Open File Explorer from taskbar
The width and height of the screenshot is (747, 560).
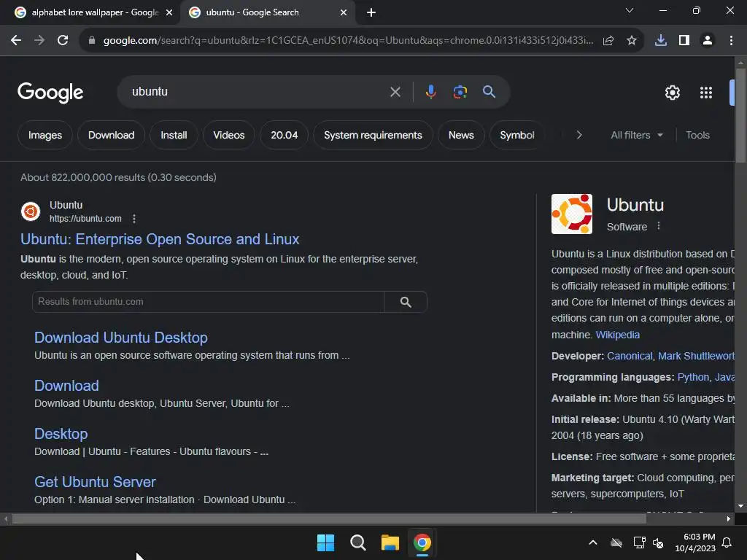click(390, 542)
